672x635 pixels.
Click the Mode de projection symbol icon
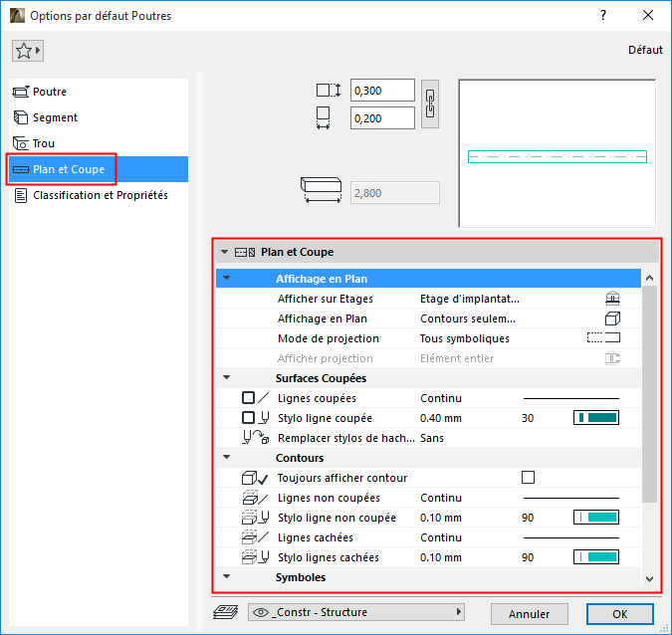(x=603, y=338)
